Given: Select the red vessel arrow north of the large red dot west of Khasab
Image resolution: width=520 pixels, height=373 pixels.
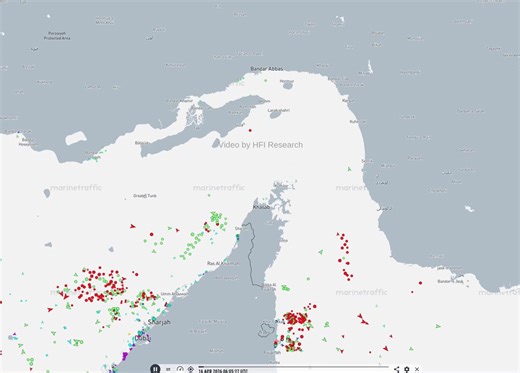Looking at the screenshot, I should click(132, 226).
